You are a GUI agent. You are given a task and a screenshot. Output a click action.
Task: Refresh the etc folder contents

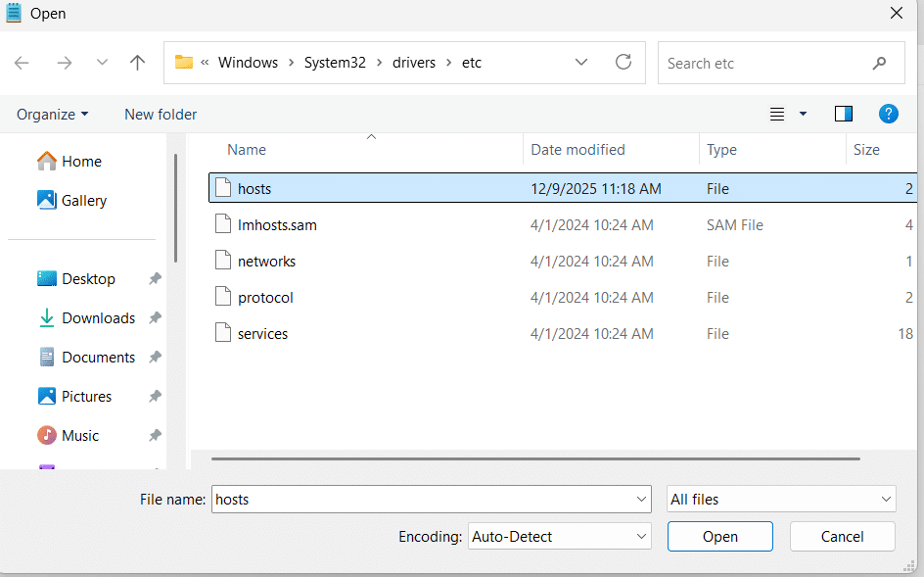pos(624,62)
